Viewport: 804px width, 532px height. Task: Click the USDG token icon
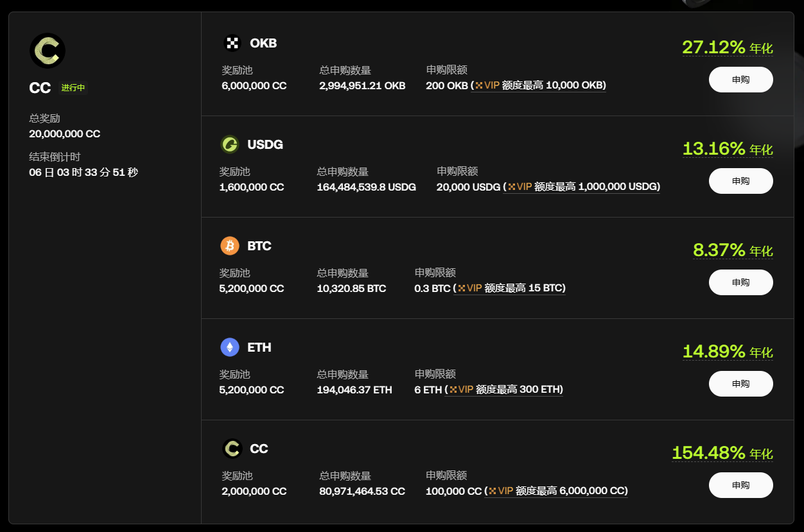tap(229, 144)
